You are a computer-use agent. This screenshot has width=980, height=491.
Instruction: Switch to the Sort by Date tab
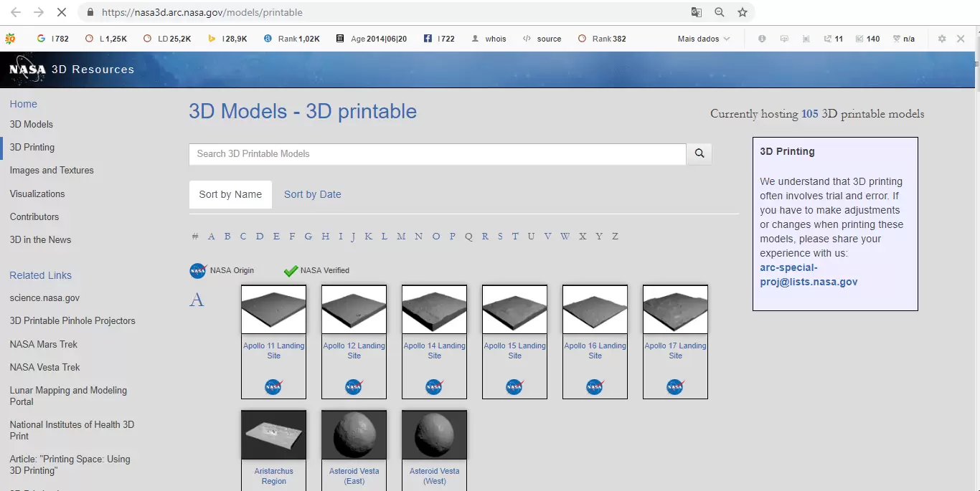[313, 194]
